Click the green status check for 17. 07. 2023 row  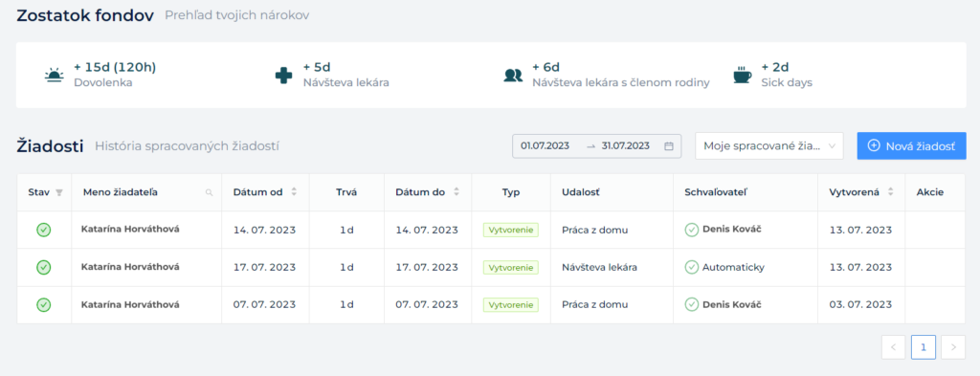(x=44, y=267)
